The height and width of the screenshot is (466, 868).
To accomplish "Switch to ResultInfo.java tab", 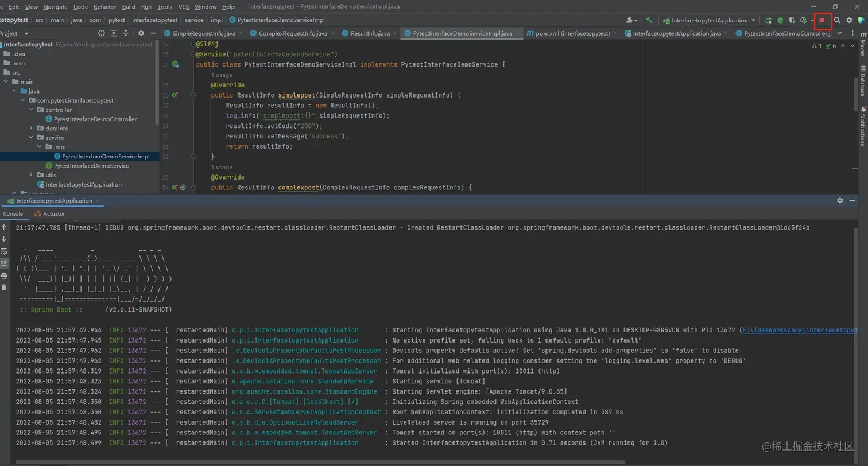I will (370, 33).
